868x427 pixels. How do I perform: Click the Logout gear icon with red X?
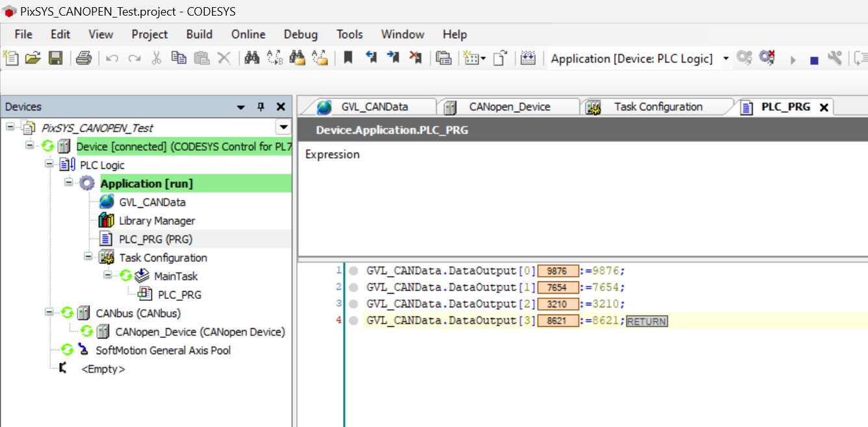point(767,58)
